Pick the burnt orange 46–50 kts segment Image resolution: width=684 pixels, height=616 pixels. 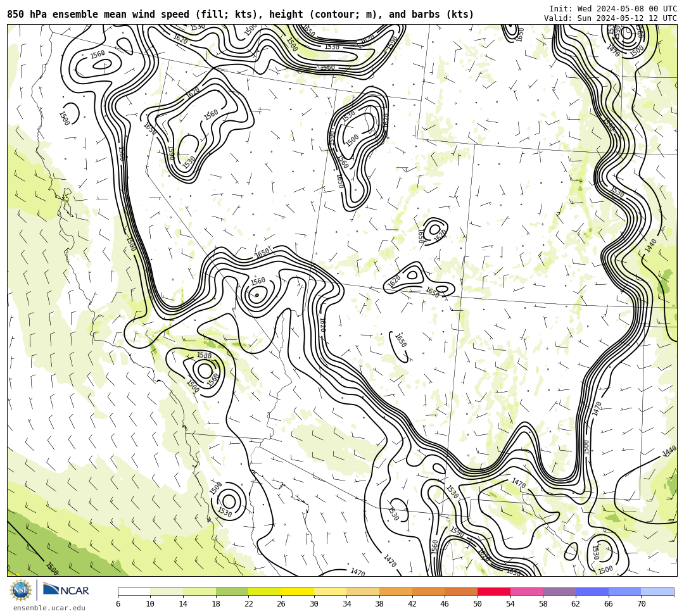click(x=461, y=591)
